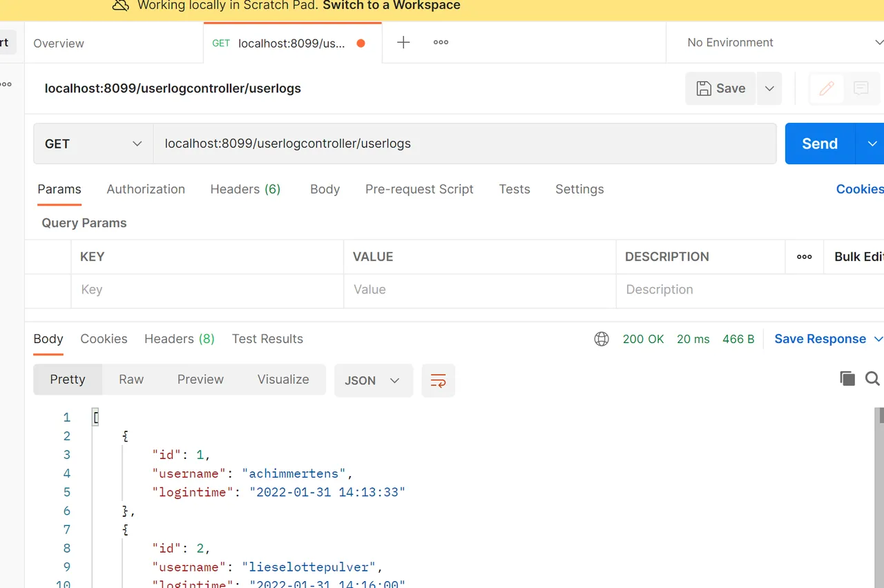Viewport: 884px width, 588px height.
Task: Open the Tests tab
Action: 515,189
